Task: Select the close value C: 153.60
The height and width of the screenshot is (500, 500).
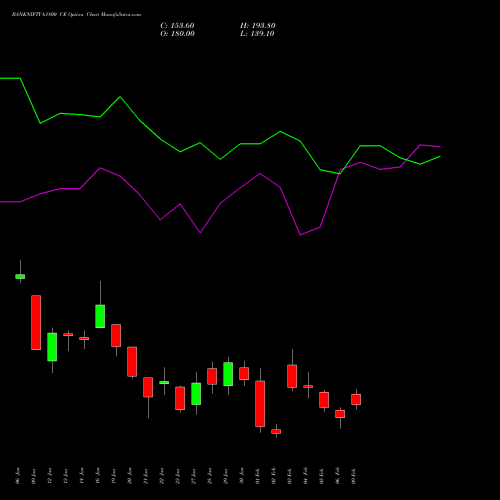Action: 177,26
